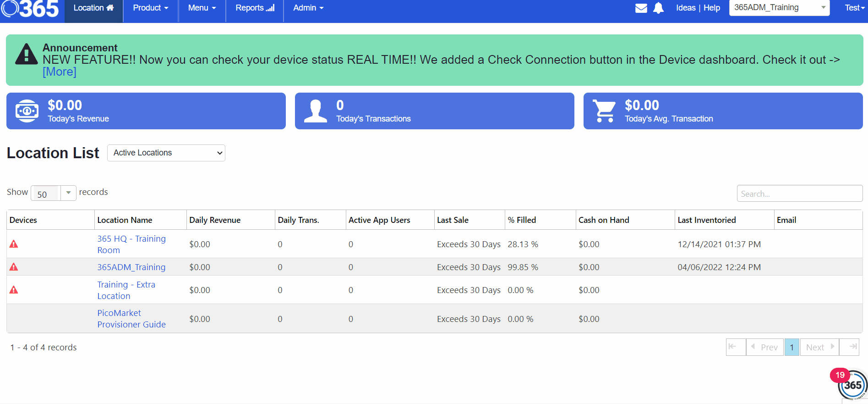Click the Ideas link
Image resolution: width=868 pixels, height=404 pixels.
pos(686,8)
